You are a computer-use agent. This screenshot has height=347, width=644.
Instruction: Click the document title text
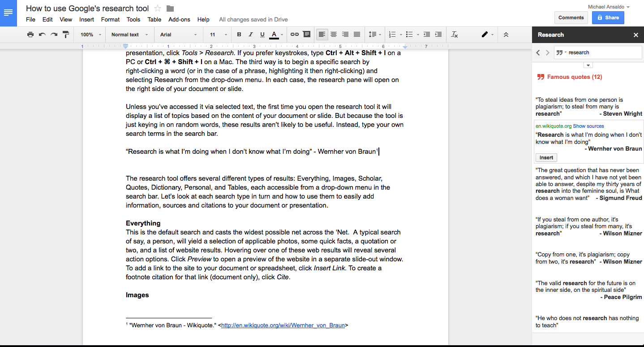(87, 9)
